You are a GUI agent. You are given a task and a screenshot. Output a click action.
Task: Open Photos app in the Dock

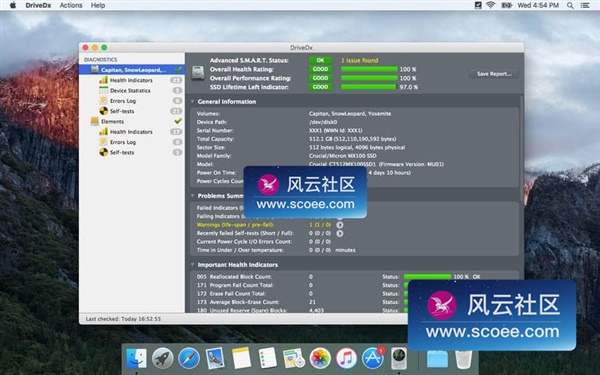(x=320, y=359)
